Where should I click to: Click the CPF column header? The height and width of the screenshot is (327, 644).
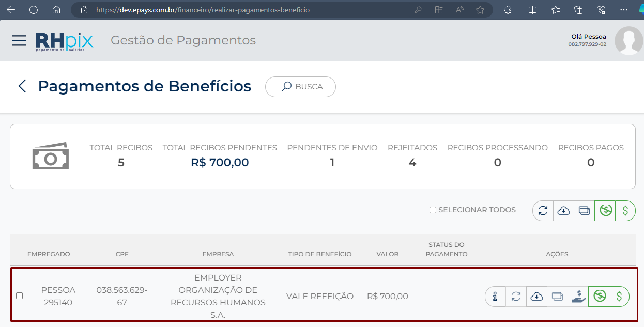tap(122, 254)
